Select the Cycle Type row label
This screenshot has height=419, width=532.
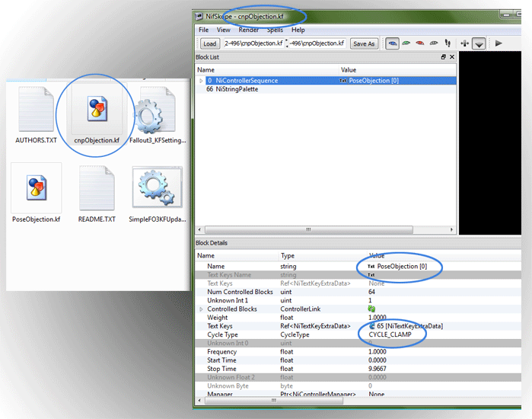(222, 334)
